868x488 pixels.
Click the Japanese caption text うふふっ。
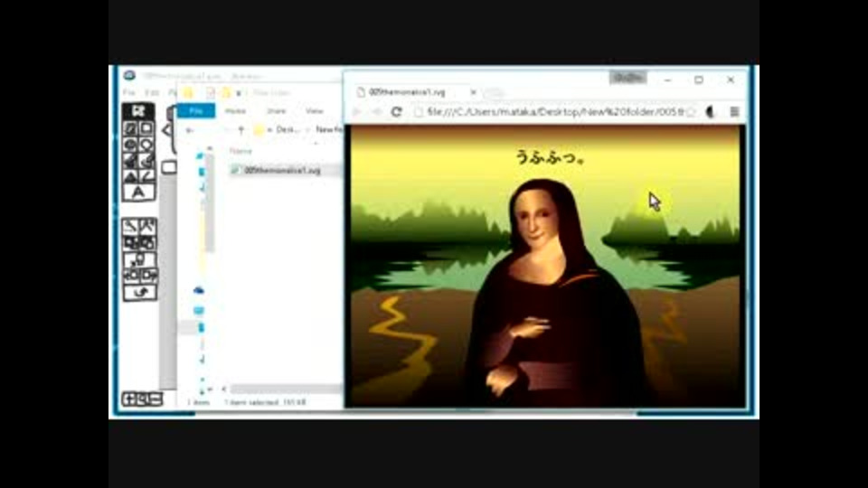click(551, 157)
